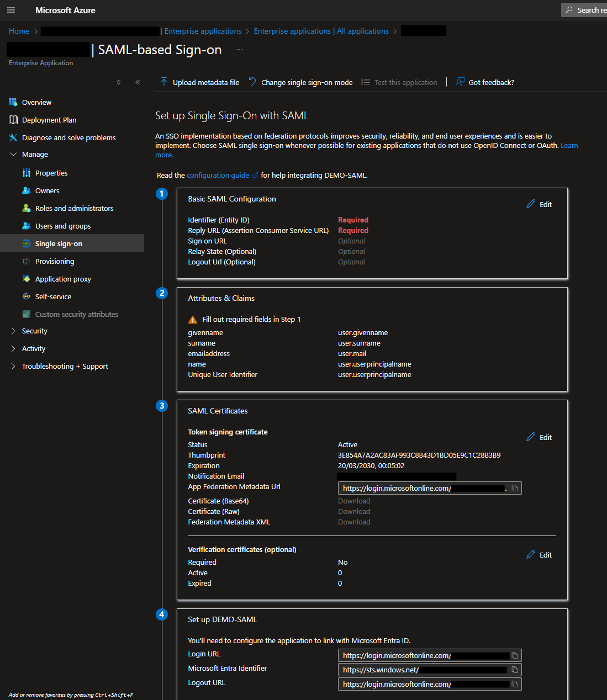Click the Self-service icon

coord(27,296)
